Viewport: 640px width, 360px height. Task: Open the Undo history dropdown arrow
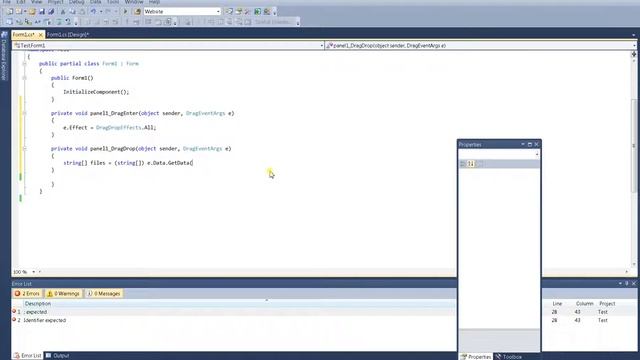pos(101,11)
